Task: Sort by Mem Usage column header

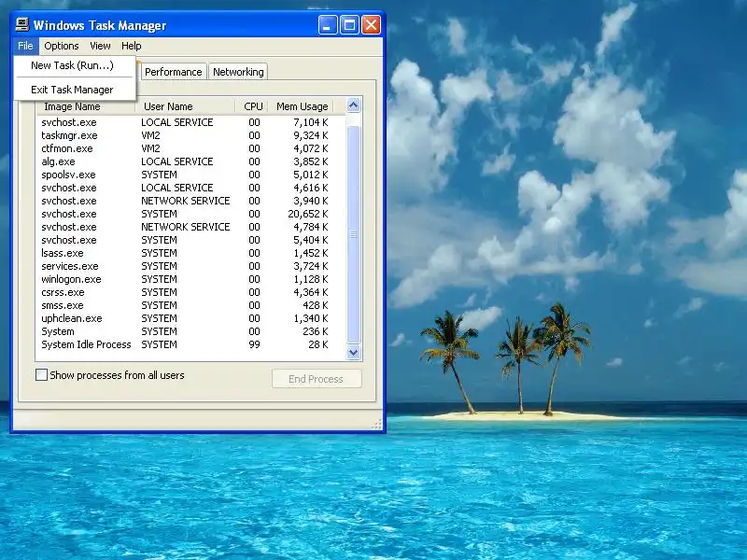Action: coord(301,106)
